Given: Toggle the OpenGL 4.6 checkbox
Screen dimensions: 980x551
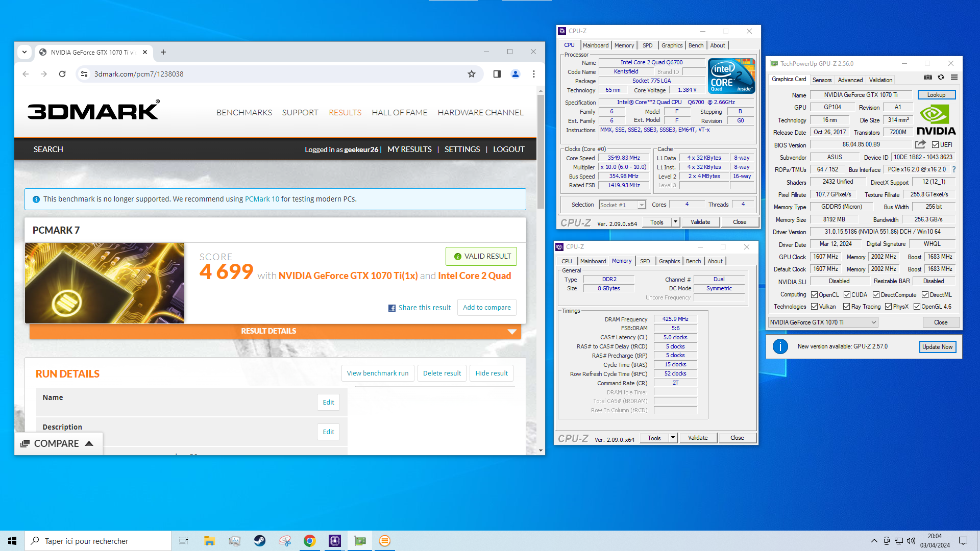Looking at the screenshot, I should pos(917,307).
